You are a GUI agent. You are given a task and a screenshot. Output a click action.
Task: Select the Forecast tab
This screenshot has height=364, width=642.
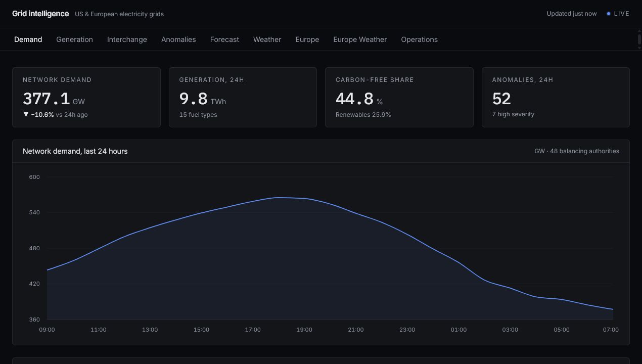point(224,39)
